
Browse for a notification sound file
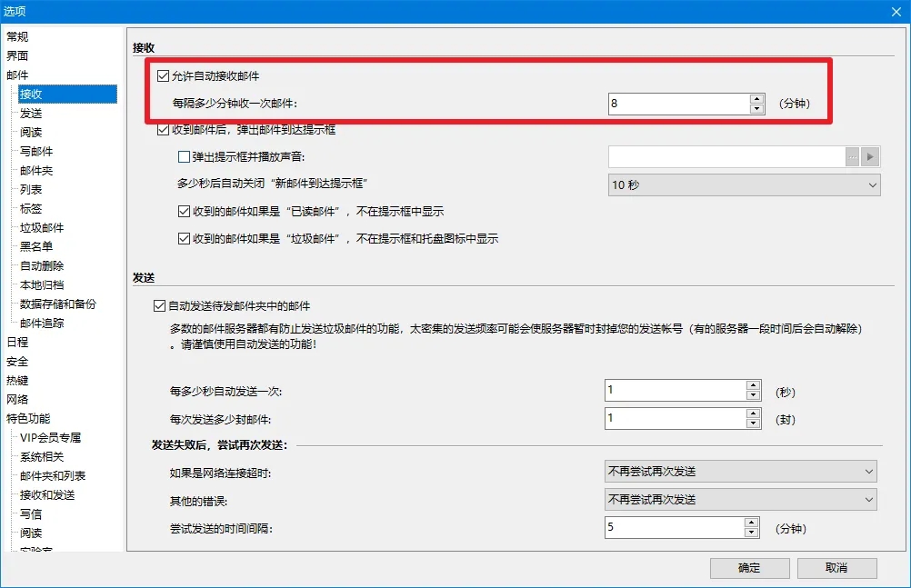[x=852, y=156]
